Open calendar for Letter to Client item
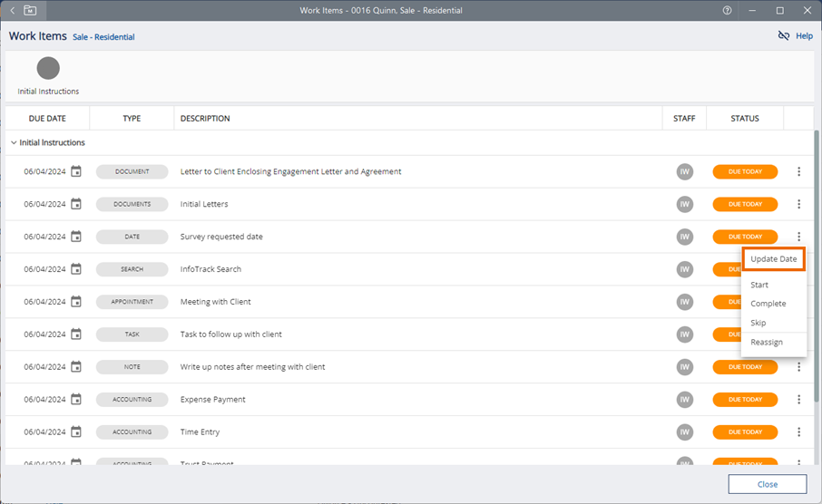The width and height of the screenshot is (822, 504). click(76, 171)
